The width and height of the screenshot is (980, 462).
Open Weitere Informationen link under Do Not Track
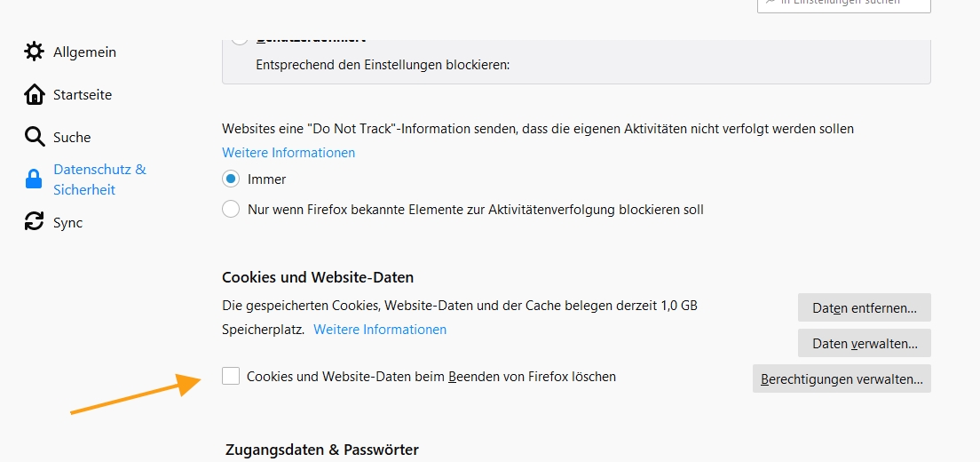click(x=288, y=153)
